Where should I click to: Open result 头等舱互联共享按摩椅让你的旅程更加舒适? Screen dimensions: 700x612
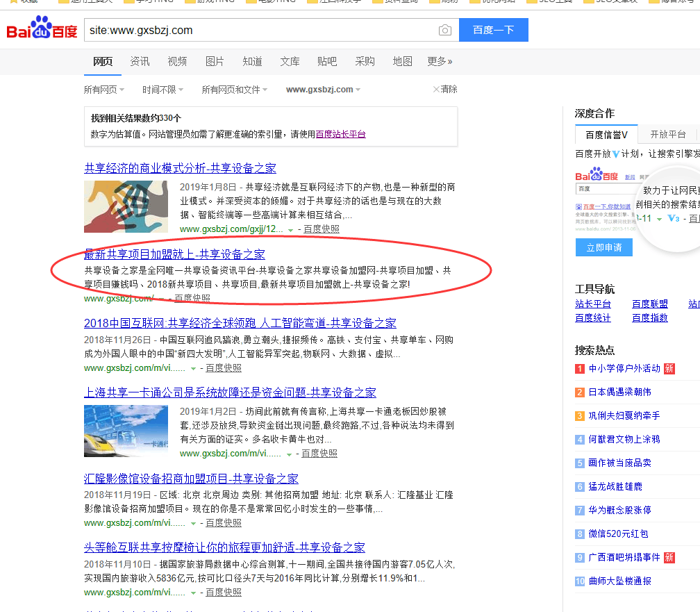pos(224,547)
